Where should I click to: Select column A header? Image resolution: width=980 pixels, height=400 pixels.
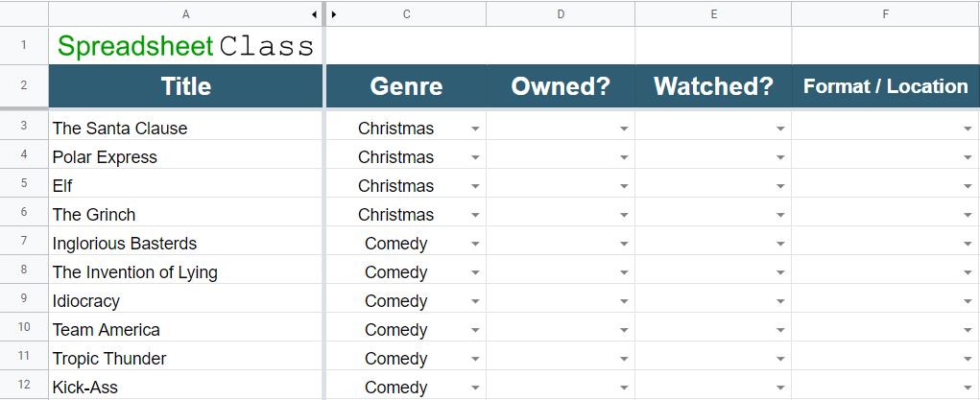coord(185,14)
